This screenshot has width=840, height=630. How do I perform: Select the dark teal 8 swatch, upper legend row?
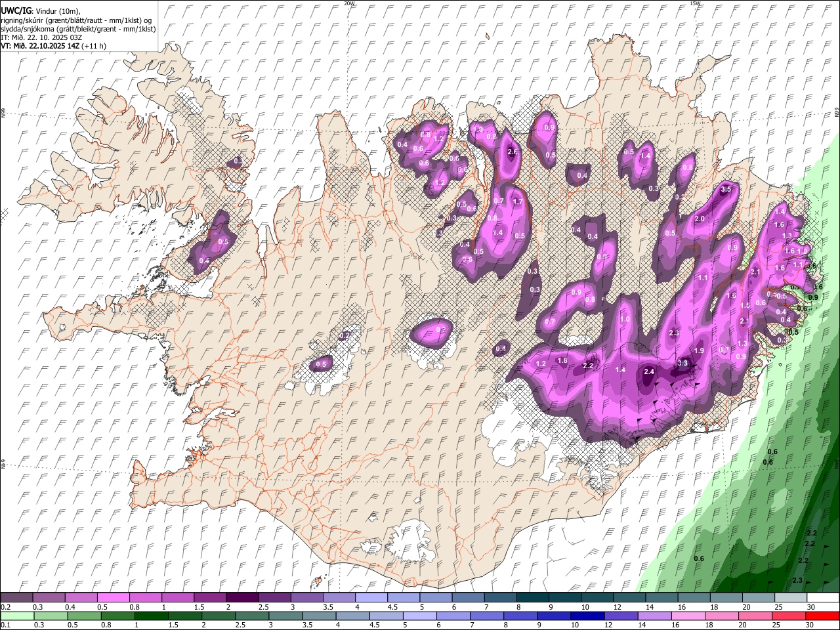(x=532, y=597)
